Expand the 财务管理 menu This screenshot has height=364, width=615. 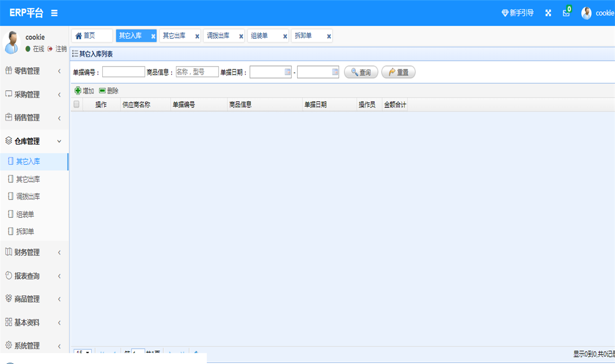click(33, 252)
